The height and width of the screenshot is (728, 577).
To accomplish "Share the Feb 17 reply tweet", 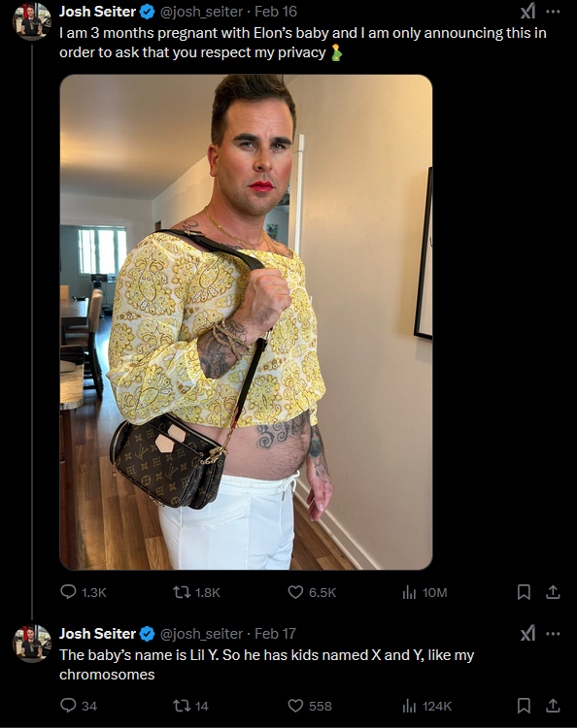I will (x=553, y=706).
